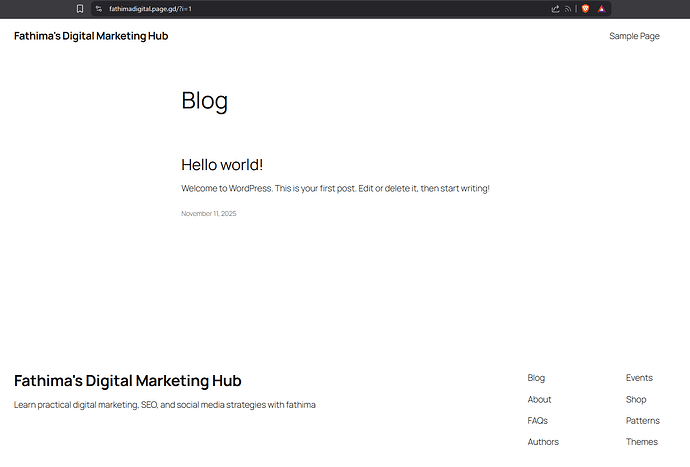Viewport: 690px width, 467px height.
Task: Open the Authors footer link
Action: (x=543, y=442)
